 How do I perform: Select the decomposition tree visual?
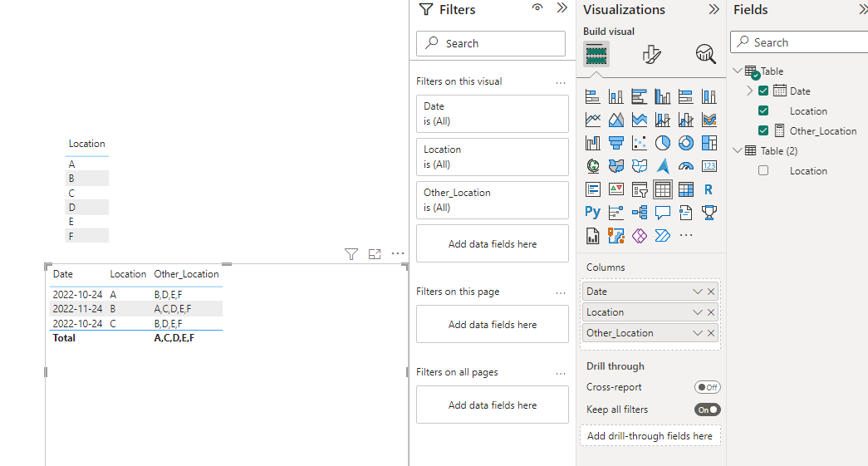639,212
